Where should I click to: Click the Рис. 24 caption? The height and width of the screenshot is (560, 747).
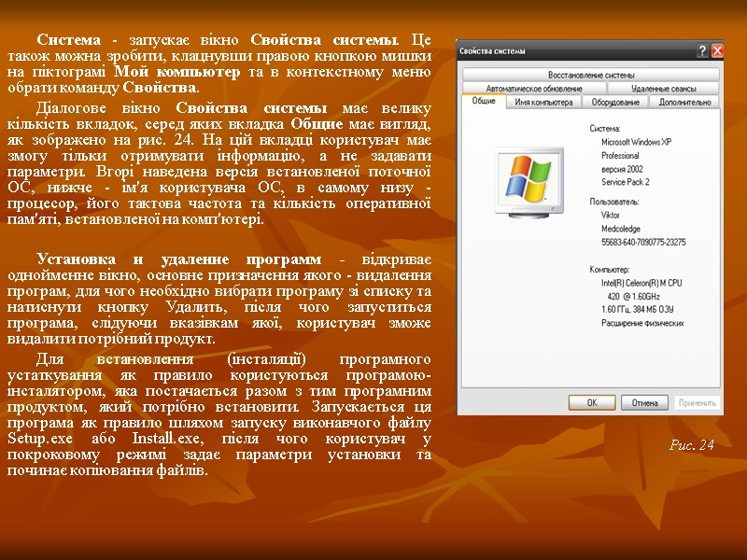pos(692,445)
